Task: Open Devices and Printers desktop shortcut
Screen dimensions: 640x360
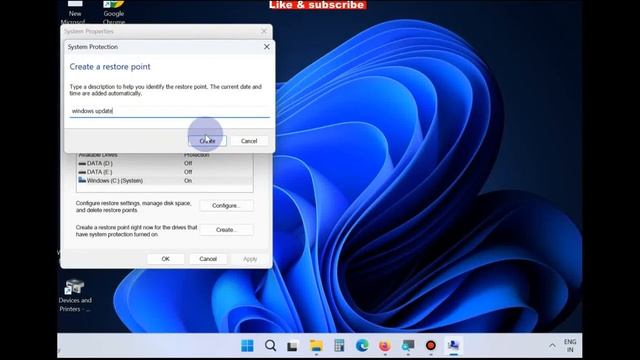Action: coord(75,296)
